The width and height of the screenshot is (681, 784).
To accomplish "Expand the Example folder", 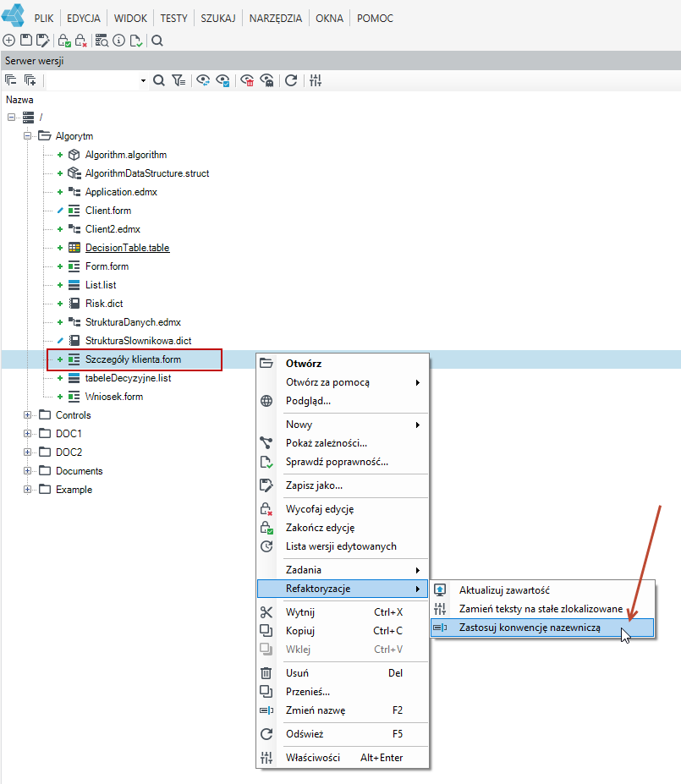I will pyautogui.click(x=28, y=490).
